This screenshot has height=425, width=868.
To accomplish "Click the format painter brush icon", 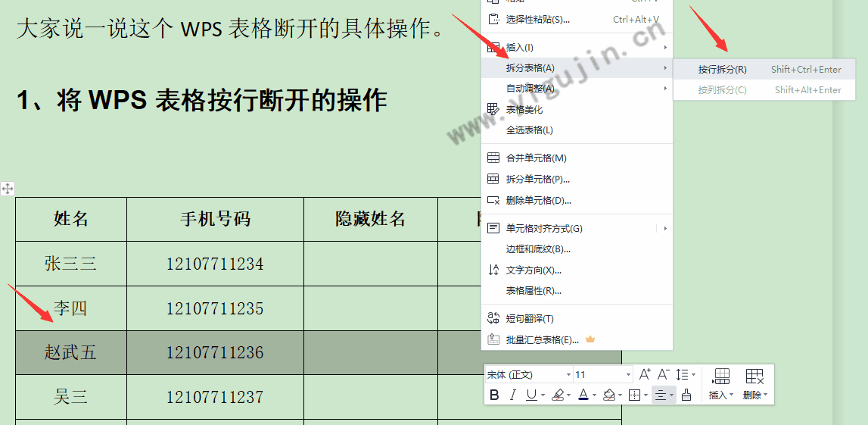I will coord(686,395).
